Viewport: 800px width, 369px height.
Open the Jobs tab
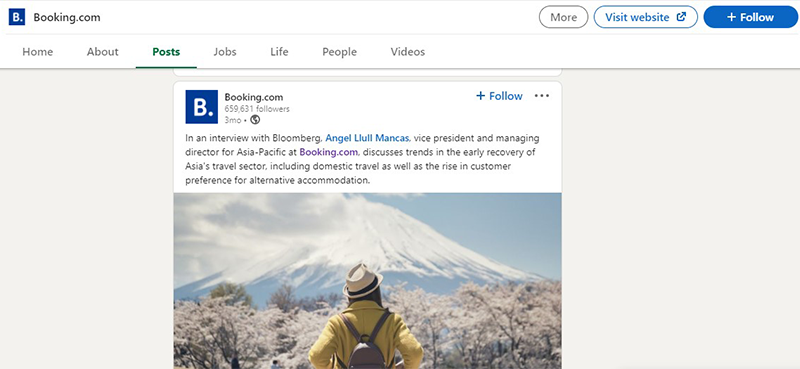(225, 52)
